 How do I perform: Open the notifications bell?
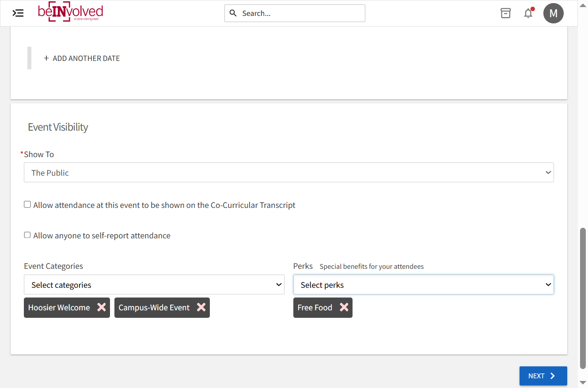[x=528, y=13]
